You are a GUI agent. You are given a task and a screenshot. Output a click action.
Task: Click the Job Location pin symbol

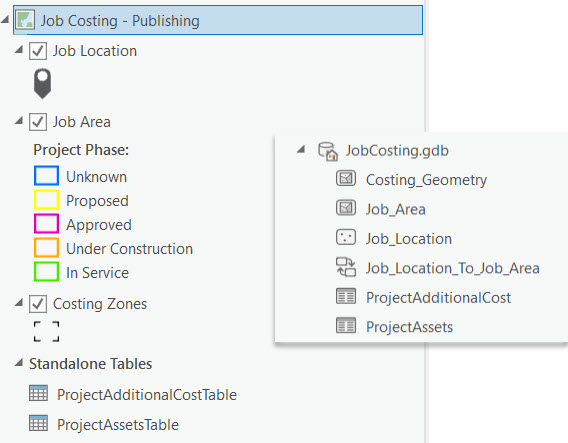coord(42,84)
